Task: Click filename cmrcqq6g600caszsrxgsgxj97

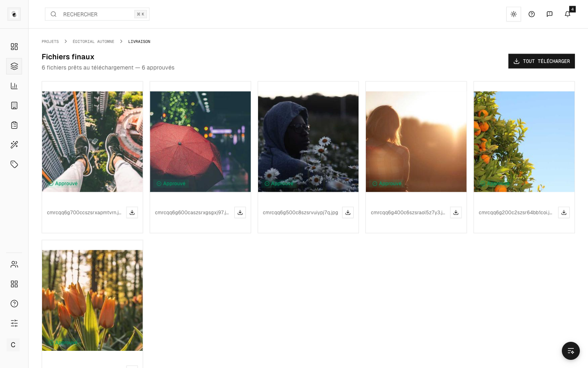Action: [192, 213]
